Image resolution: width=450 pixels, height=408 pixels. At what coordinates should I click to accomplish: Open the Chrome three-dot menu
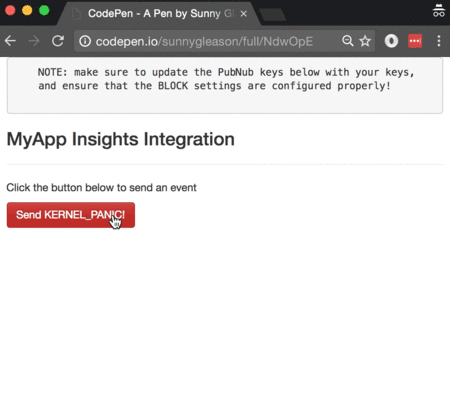(x=439, y=41)
